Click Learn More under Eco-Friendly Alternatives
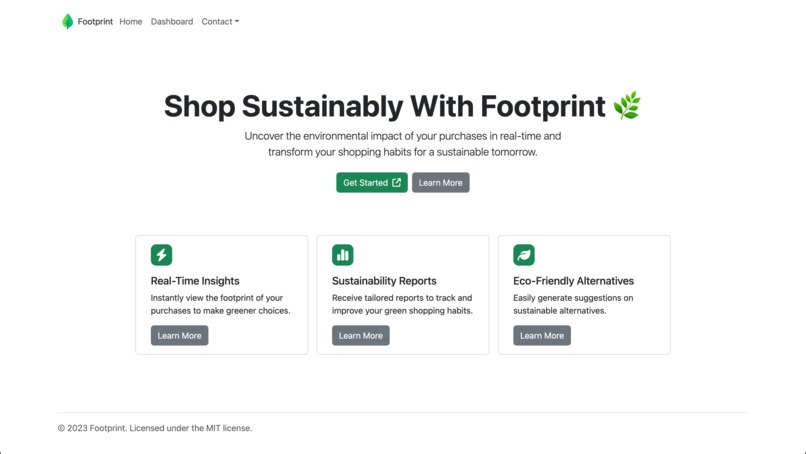The image size is (806, 454). (x=542, y=335)
